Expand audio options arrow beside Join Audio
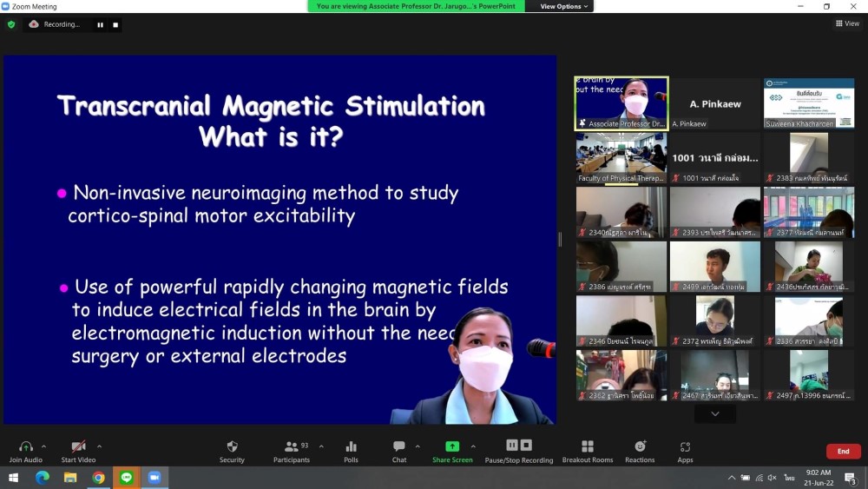Image resolution: width=868 pixels, height=489 pixels. coord(44,446)
